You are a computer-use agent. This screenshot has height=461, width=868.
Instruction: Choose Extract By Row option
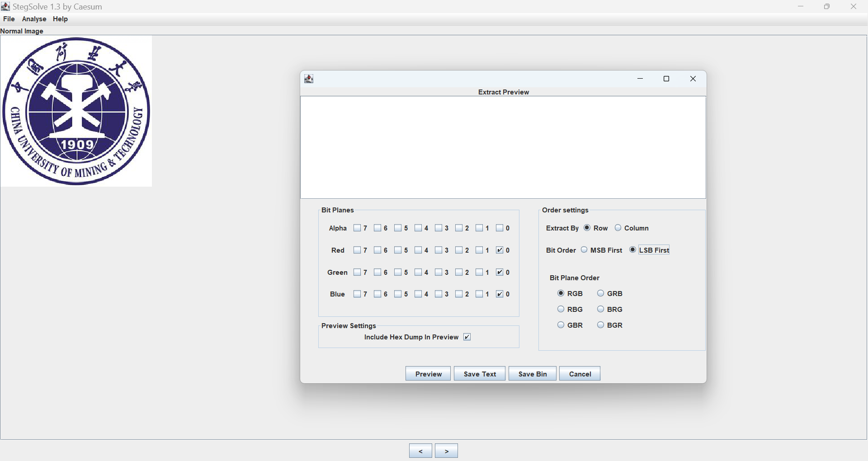(x=587, y=228)
